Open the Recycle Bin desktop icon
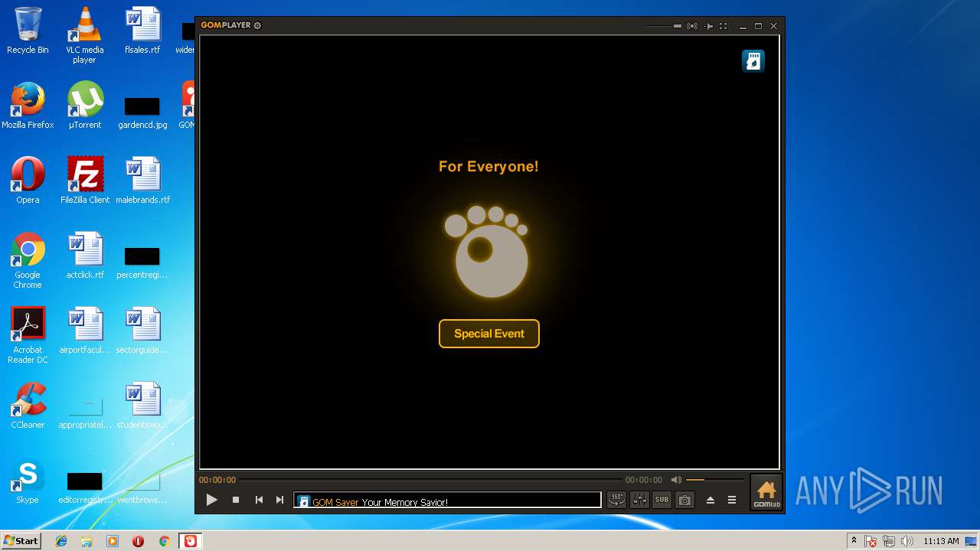This screenshot has width=980, height=551. pos(28,31)
